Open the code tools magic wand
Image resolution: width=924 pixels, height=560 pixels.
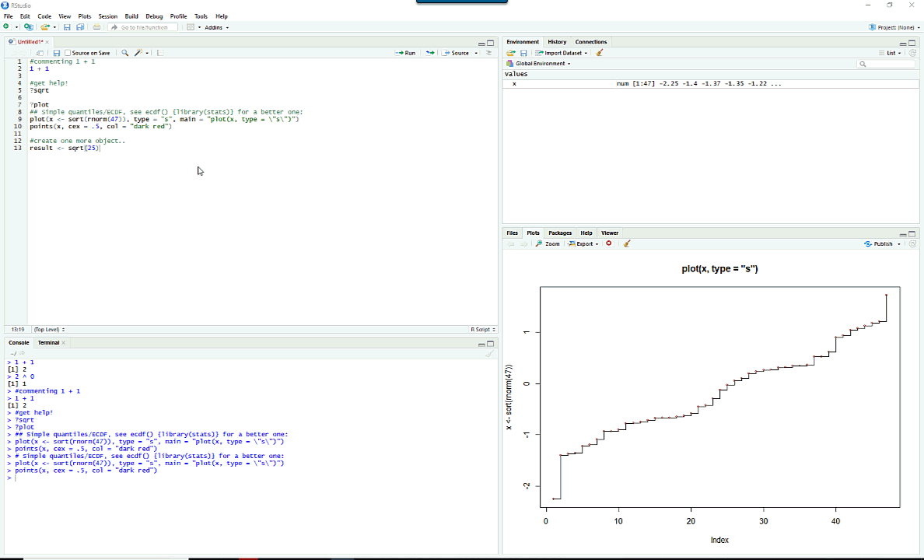tap(138, 53)
